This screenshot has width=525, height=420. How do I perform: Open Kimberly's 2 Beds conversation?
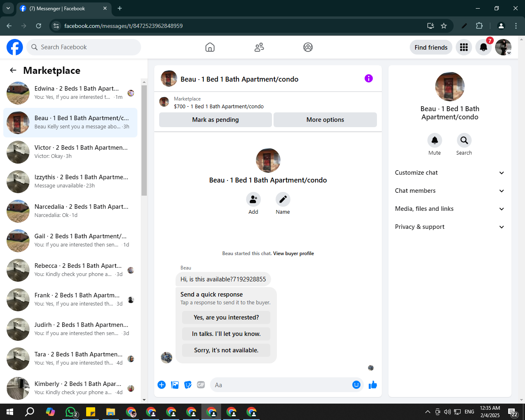coord(70,388)
